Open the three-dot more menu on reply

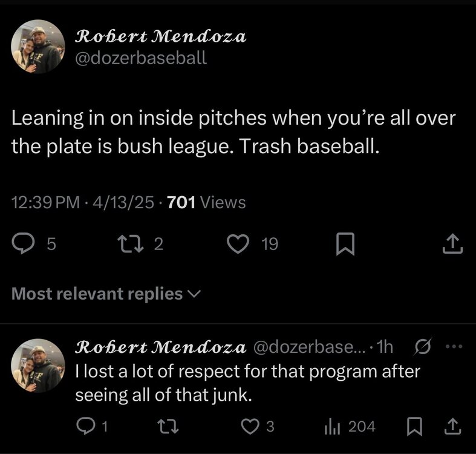click(x=452, y=347)
